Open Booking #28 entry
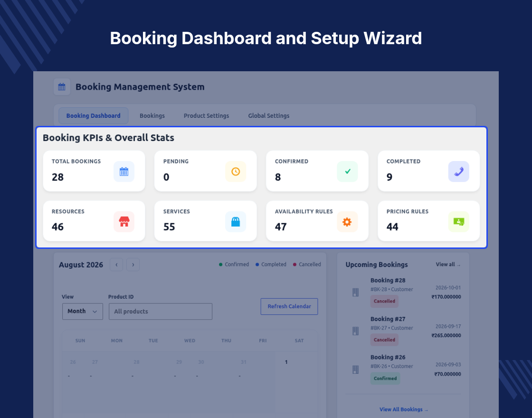This screenshot has width=532, height=418. (x=403, y=292)
